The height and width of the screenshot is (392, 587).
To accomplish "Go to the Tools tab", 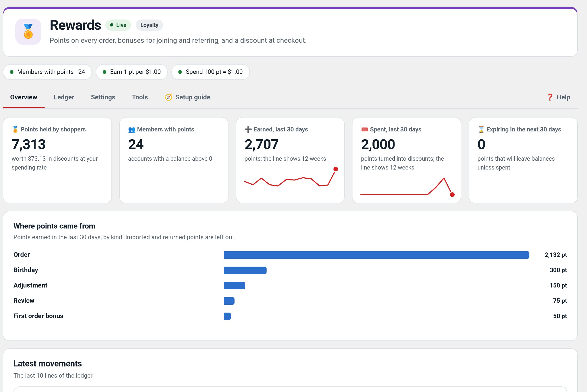I will [x=140, y=97].
